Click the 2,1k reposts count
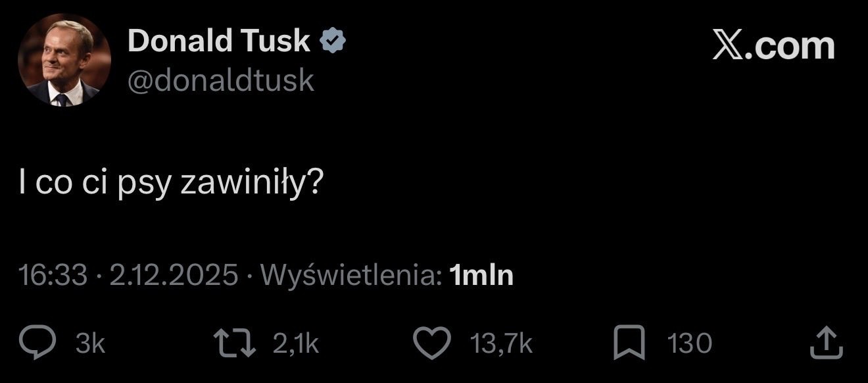 pos(295,344)
